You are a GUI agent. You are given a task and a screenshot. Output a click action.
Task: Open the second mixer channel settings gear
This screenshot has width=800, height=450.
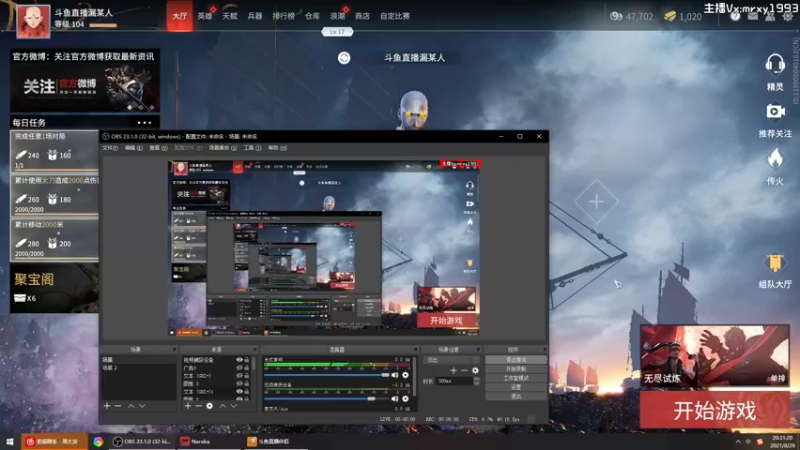406,399
